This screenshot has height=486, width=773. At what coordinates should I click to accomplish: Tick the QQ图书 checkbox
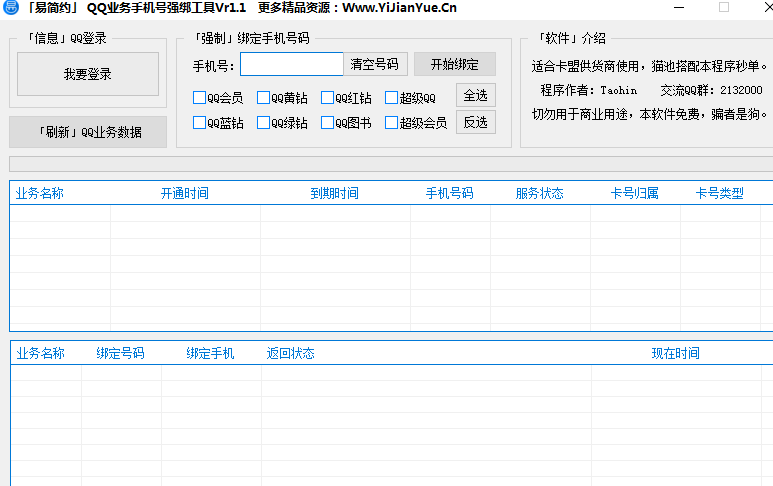pos(328,123)
